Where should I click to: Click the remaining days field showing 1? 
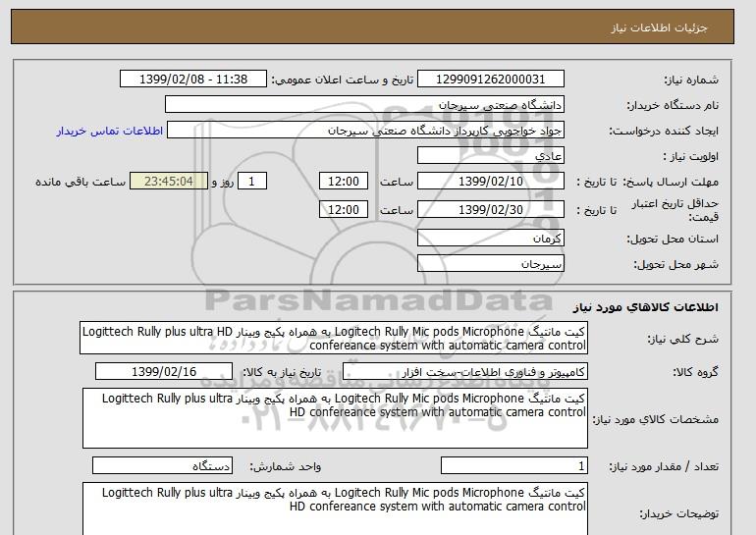(251, 182)
